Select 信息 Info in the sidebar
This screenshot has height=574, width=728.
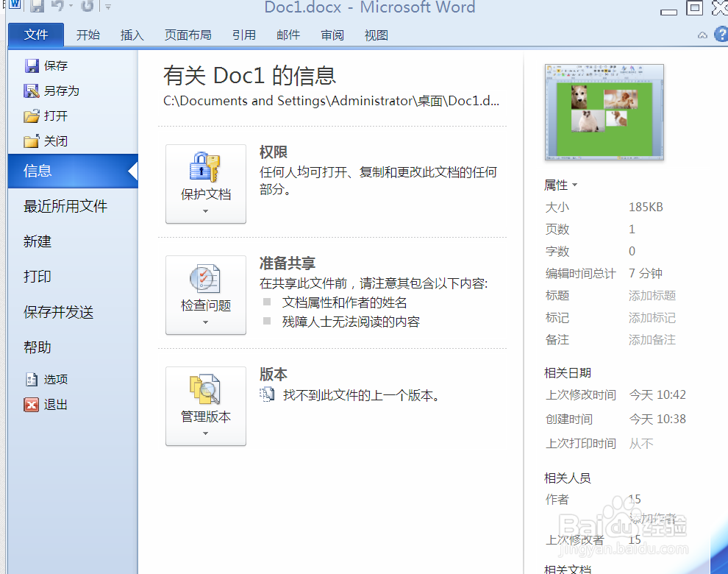(x=73, y=171)
